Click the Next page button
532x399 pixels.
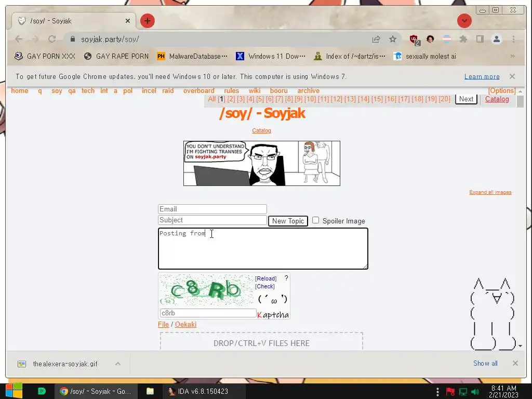coord(466,99)
